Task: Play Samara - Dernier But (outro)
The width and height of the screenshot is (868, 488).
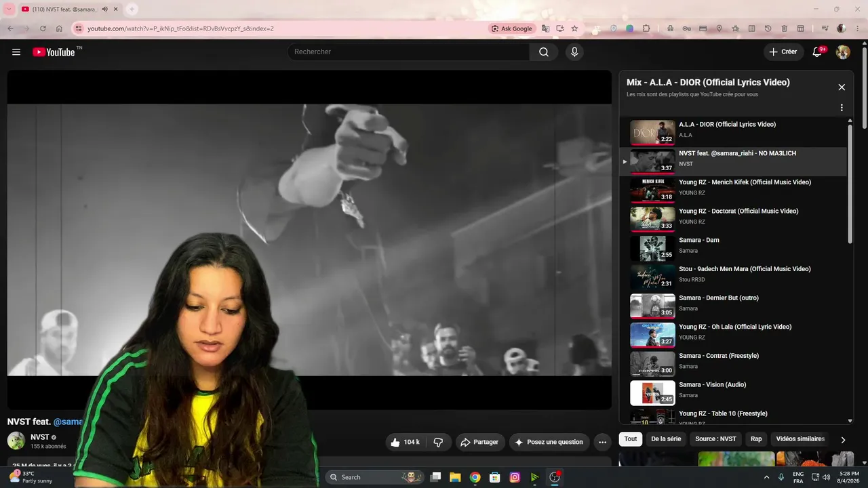Action: click(733, 306)
